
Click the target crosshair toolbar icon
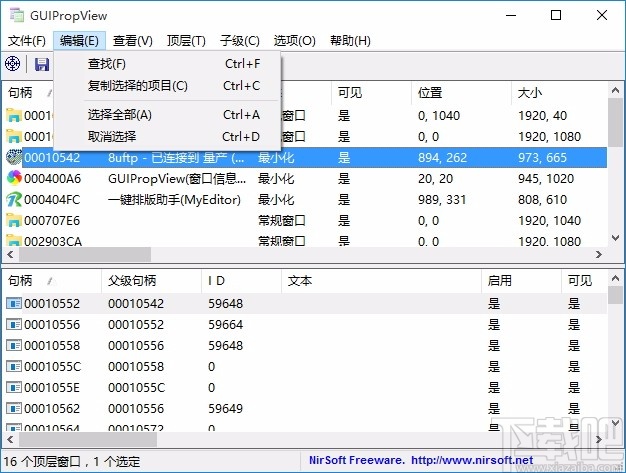point(12,63)
